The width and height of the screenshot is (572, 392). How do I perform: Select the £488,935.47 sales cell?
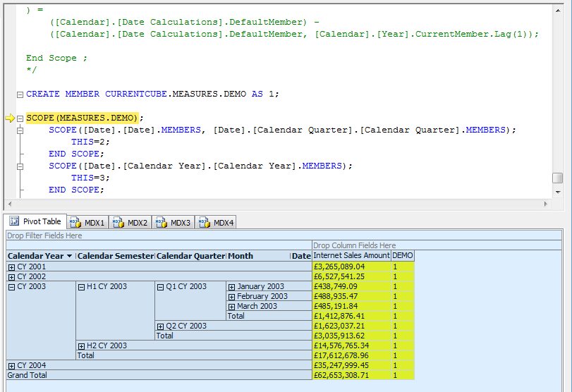click(x=352, y=296)
